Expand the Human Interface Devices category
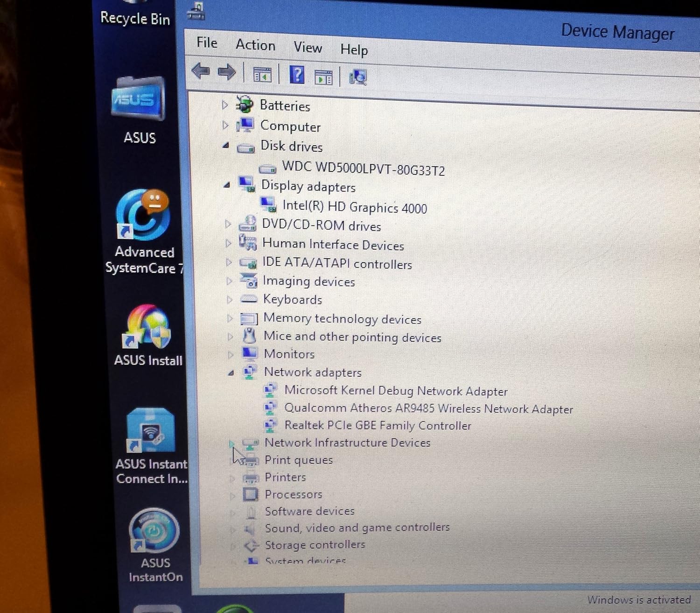The height and width of the screenshot is (613, 700). tap(228, 243)
